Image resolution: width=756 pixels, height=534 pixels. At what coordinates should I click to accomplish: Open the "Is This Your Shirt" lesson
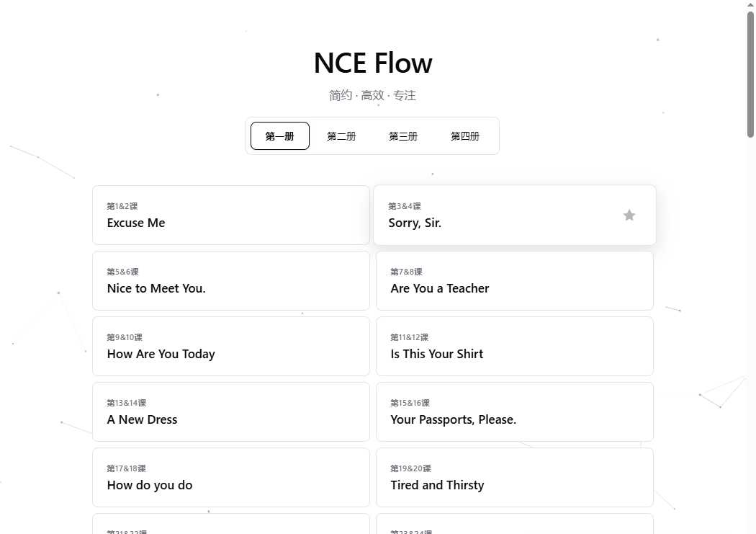[514, 346]
